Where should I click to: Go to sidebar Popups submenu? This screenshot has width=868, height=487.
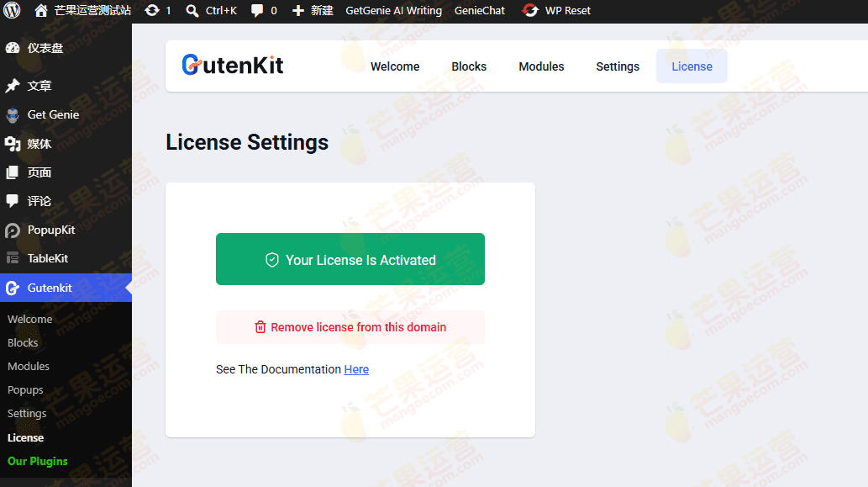[x=25, y=390]
